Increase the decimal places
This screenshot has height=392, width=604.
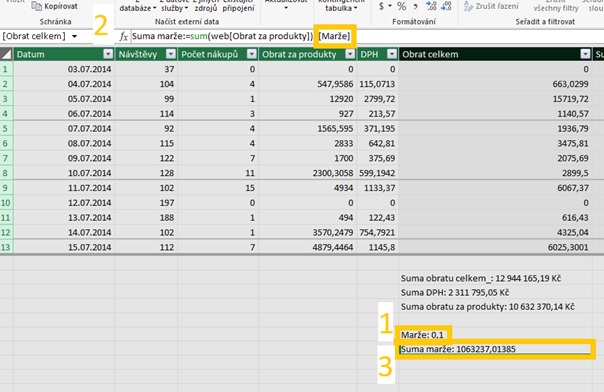coord(431,6)
